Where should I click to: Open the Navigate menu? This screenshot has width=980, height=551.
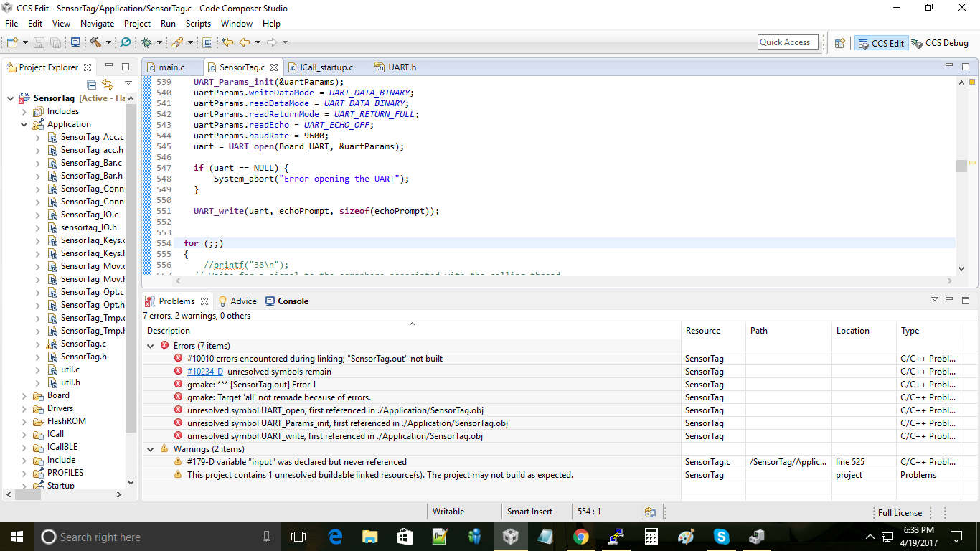[x=97, y=24]
